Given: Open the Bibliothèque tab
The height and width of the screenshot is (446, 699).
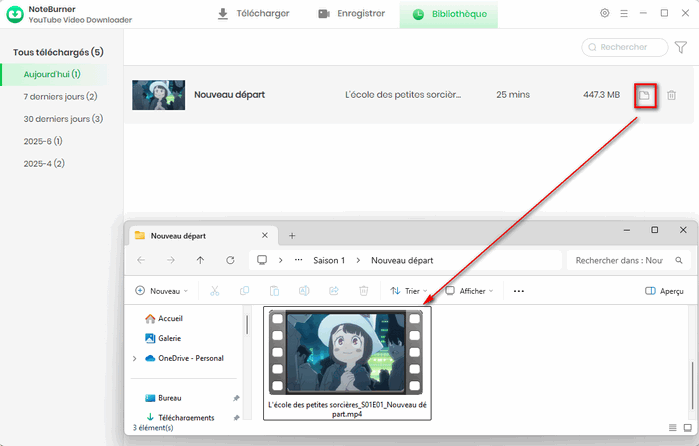Looking at the screenshot, I should tap(449, 14).
